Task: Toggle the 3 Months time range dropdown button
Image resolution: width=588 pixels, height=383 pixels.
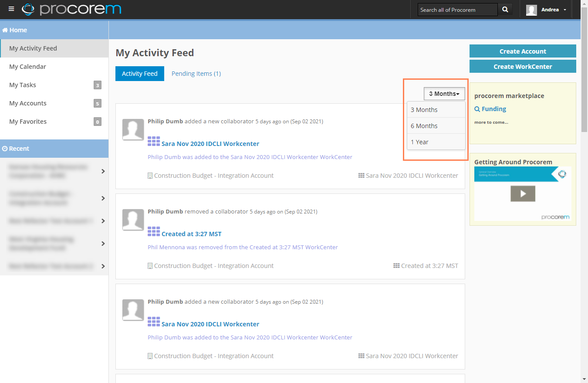Action: pyautogui.click(x=444, y=94)
